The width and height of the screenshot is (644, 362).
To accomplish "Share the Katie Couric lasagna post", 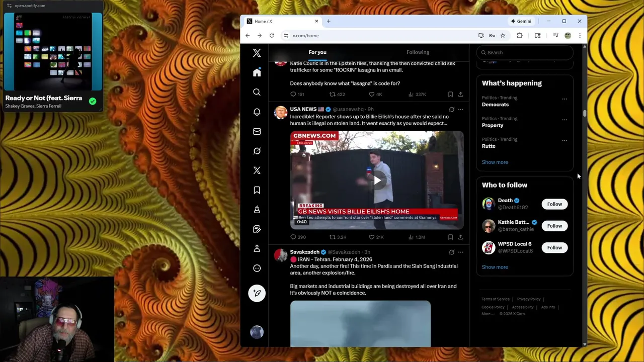I will coord(460,94).
